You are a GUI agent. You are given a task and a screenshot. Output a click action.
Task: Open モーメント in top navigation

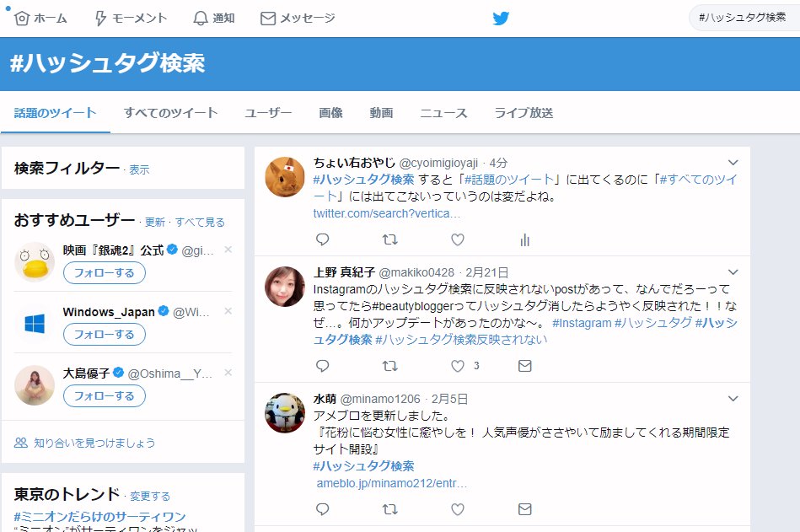132,19
